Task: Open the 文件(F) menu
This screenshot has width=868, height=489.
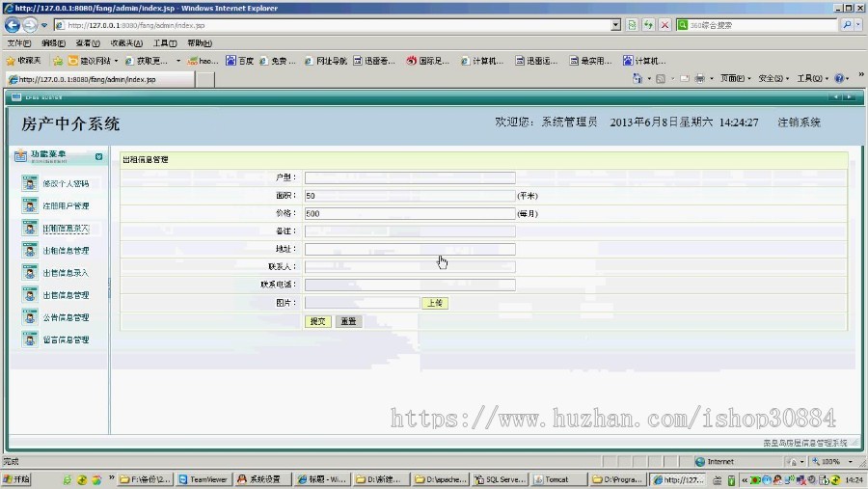Action: pyautogui.click(x=19, y=43)
